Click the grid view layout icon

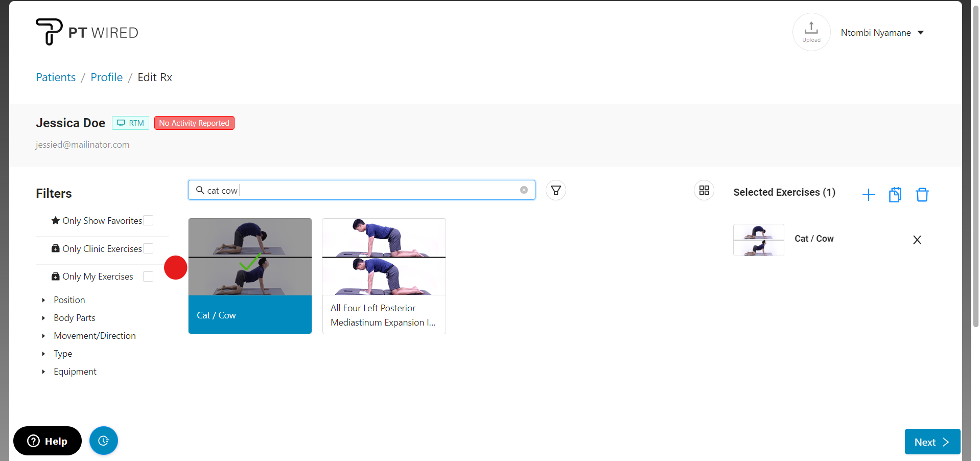pos(704,190)
